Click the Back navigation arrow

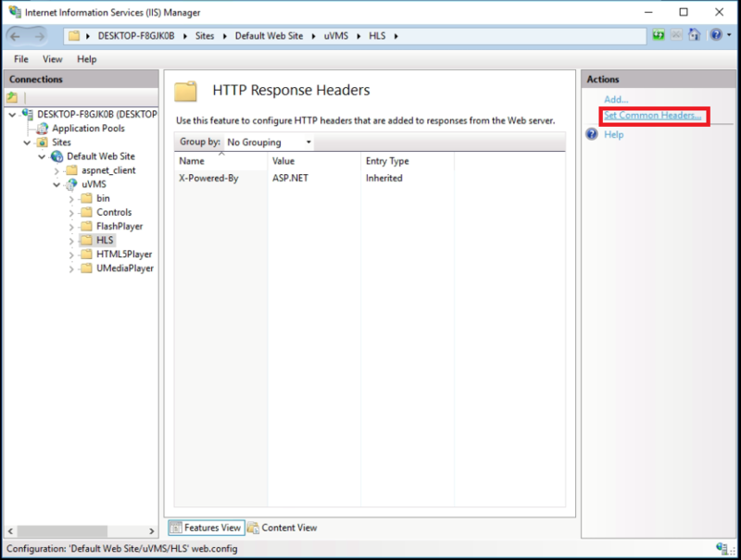(16, 36)
